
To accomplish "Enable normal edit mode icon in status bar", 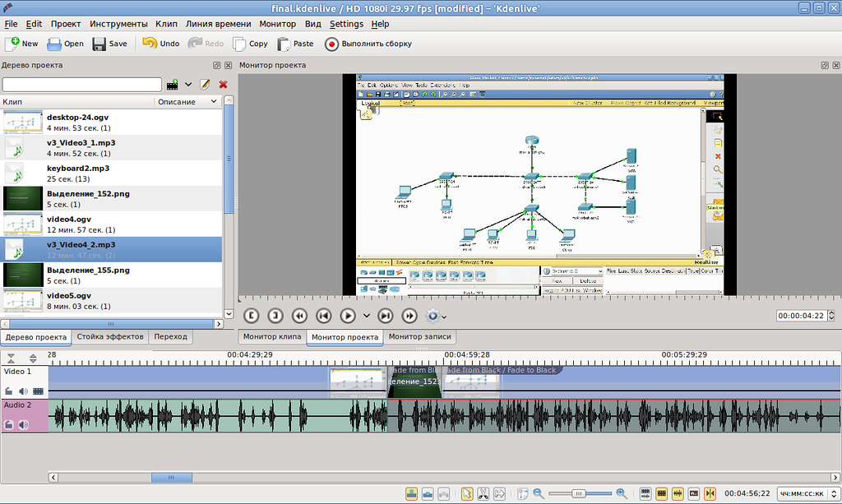I will pyautogui.click(x=411, y=493).
